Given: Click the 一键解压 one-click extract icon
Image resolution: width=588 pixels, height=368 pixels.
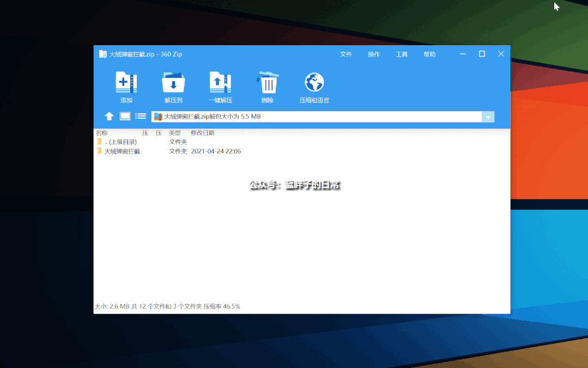Looking at the screenshot, I should pyautogui.click(x=220, y=83).
